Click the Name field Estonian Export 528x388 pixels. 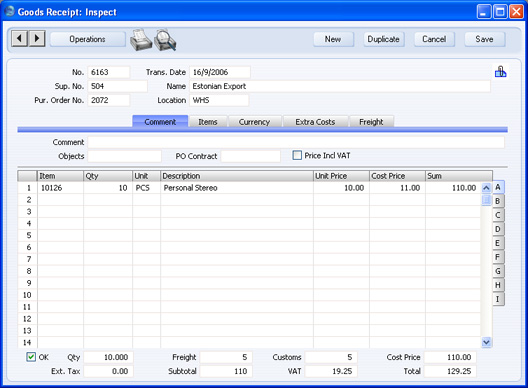(340, 86)
